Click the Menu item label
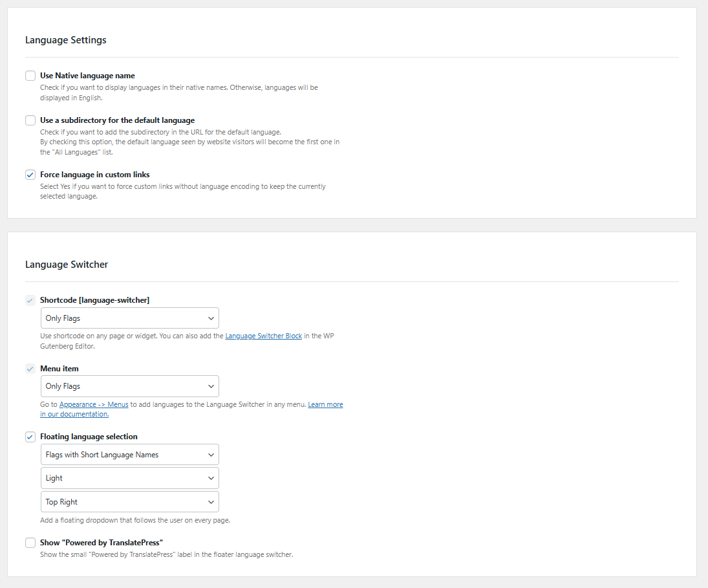The image size is (708, 588). coord(59,369)
